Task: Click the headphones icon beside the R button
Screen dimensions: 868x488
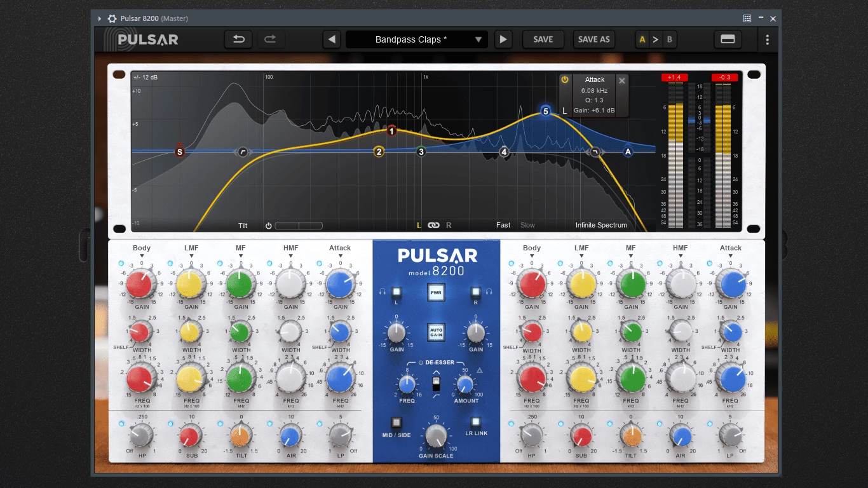Action: (489, 292)
